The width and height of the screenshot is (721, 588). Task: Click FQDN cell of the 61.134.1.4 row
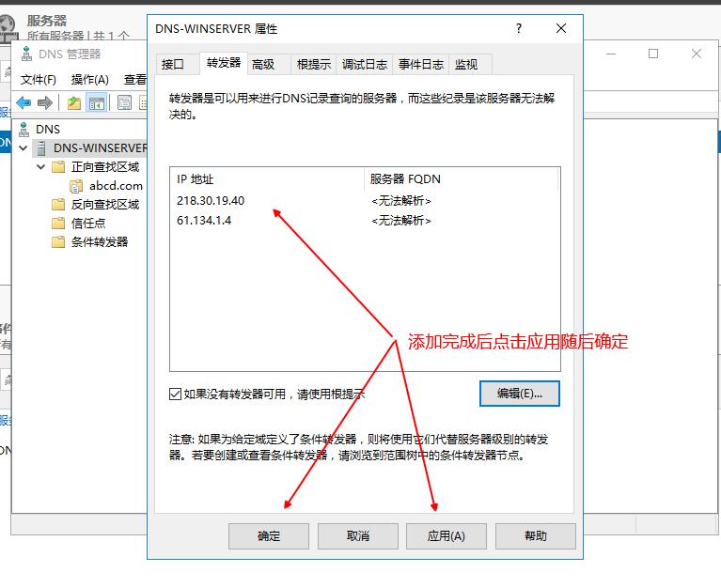[401, 221]
